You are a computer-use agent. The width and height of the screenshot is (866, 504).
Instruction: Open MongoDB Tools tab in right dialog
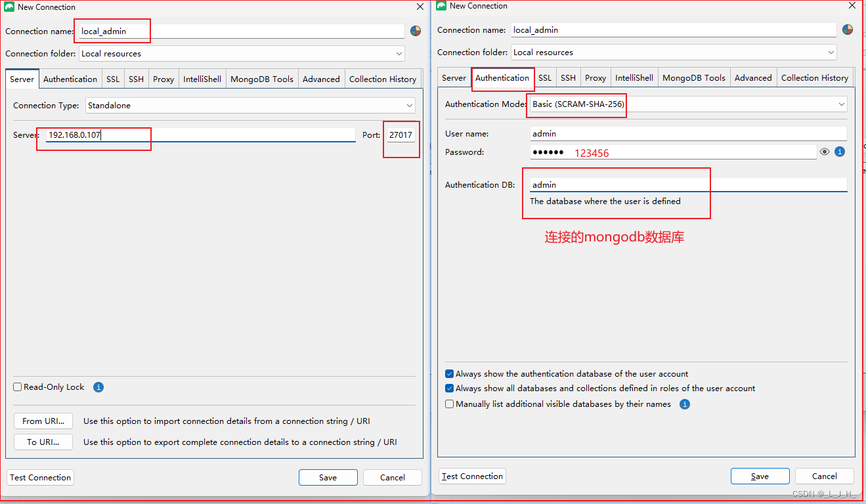coord(693,77)
